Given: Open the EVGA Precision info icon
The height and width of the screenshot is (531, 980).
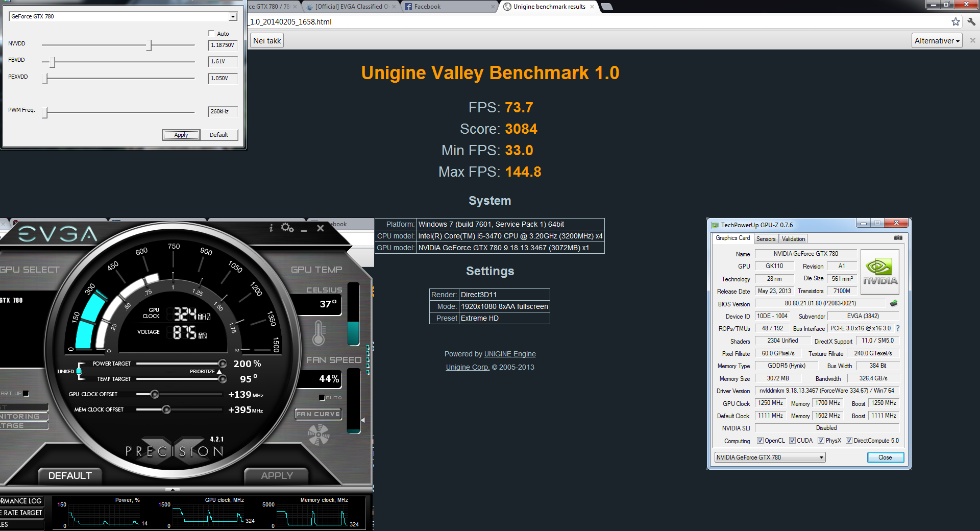Looking at the screenshot, I should [271, 228].
